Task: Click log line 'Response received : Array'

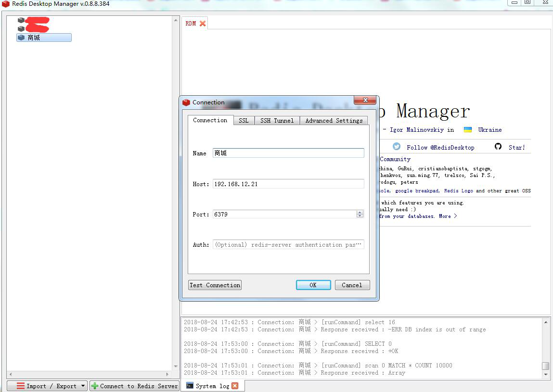Action: 295,373
